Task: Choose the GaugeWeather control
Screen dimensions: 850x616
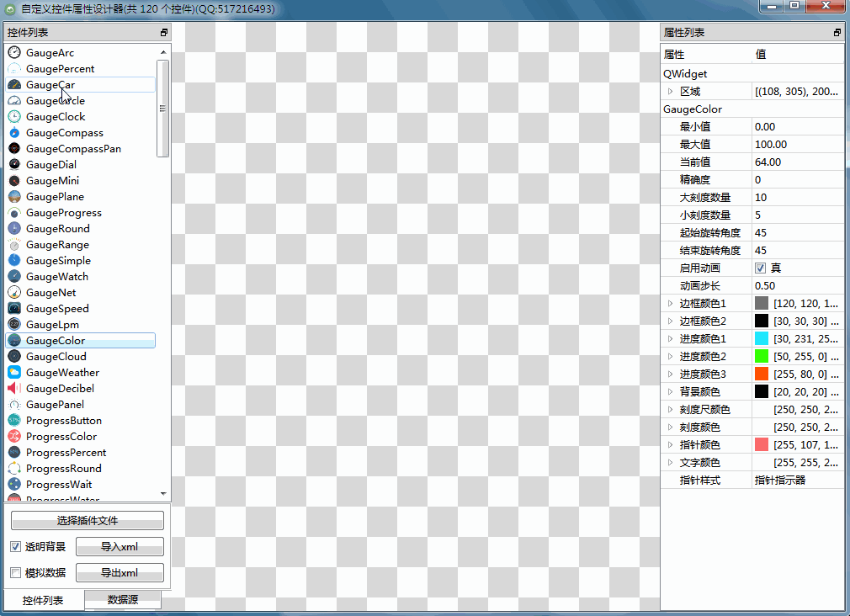Action: [63, 372]
